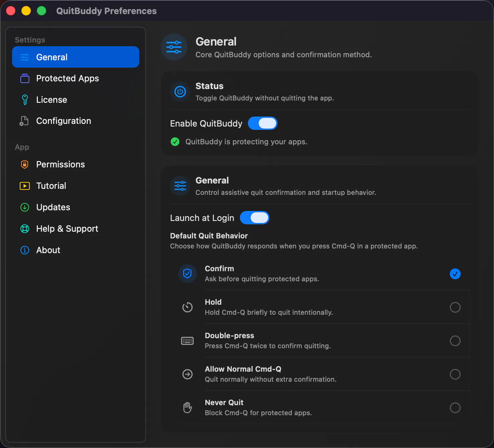Select the Hold quit behavior radio button
This screenshot has width=494, height=448.
pos(455,307)
